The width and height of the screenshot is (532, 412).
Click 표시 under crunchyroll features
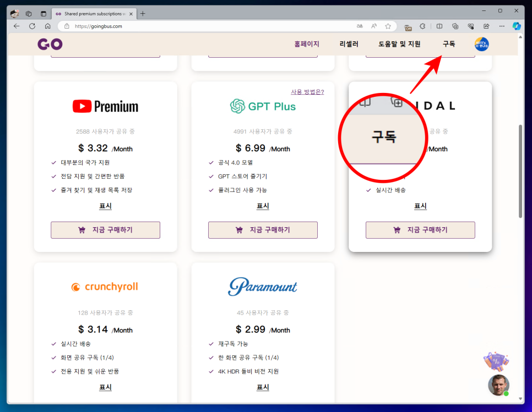point(106,387)
